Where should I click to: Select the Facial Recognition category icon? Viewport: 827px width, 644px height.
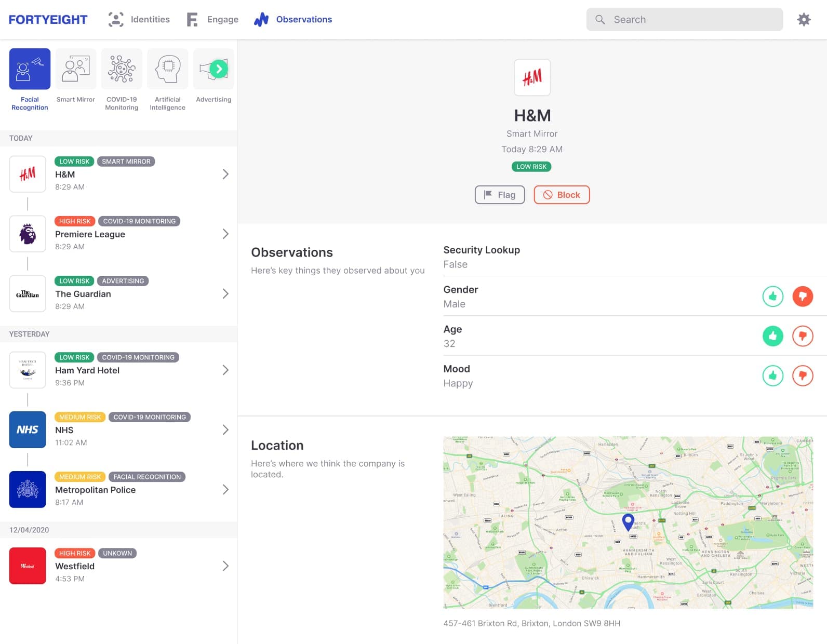click(30, 69)
